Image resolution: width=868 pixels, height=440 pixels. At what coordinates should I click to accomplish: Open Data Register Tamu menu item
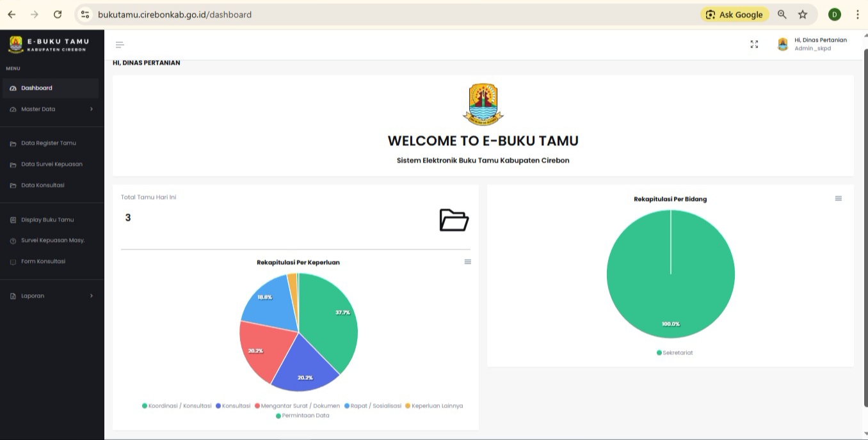(x=48, y=143)
